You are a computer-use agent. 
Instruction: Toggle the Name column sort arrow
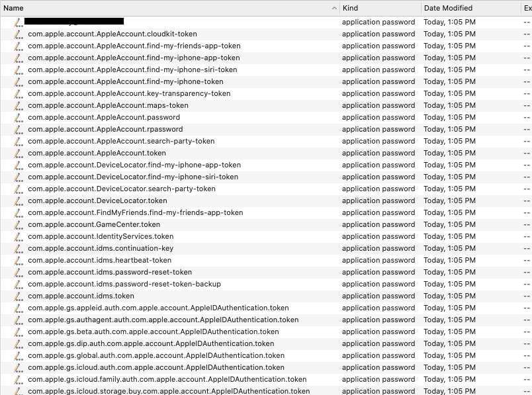click(334, 8)
